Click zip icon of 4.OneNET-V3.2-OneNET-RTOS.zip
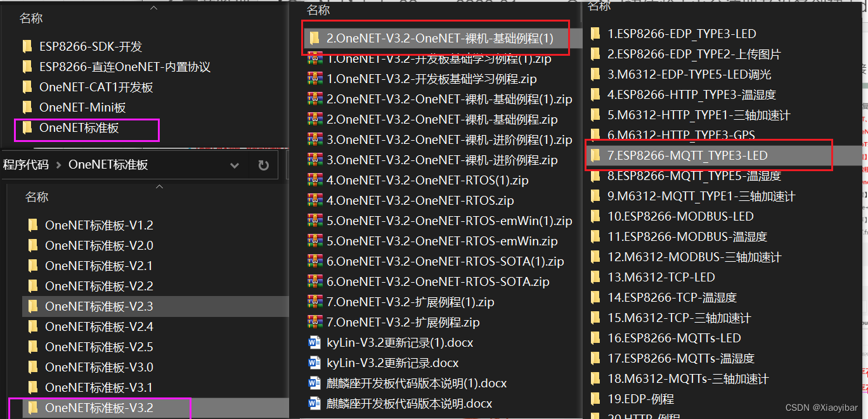The image size is (868, 419). [314, 200]
